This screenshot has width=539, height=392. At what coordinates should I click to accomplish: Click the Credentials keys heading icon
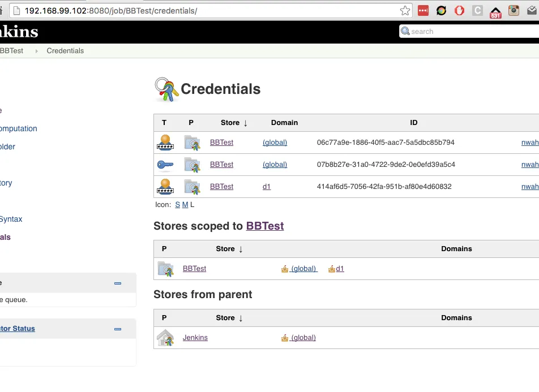pyautogui.click(x=166, y=89)
